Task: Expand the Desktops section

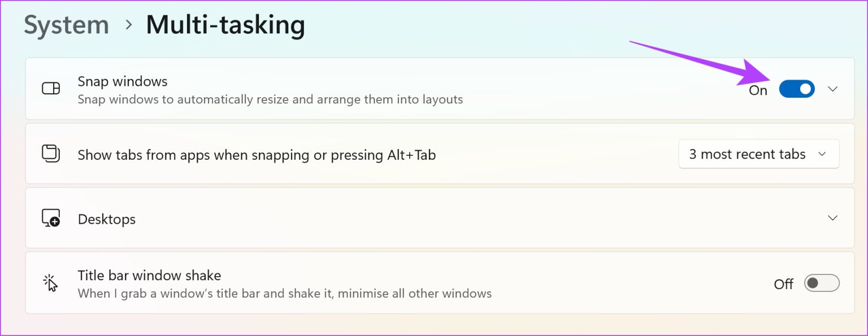Action: pos(833,219)
